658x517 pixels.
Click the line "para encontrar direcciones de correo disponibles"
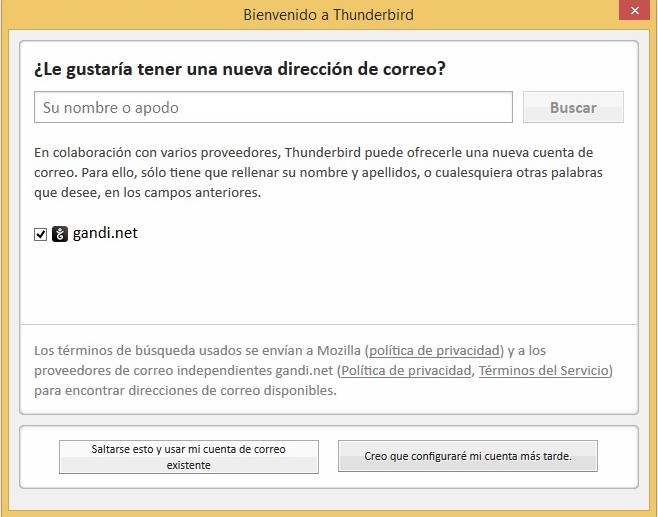[x=185, y=390]
